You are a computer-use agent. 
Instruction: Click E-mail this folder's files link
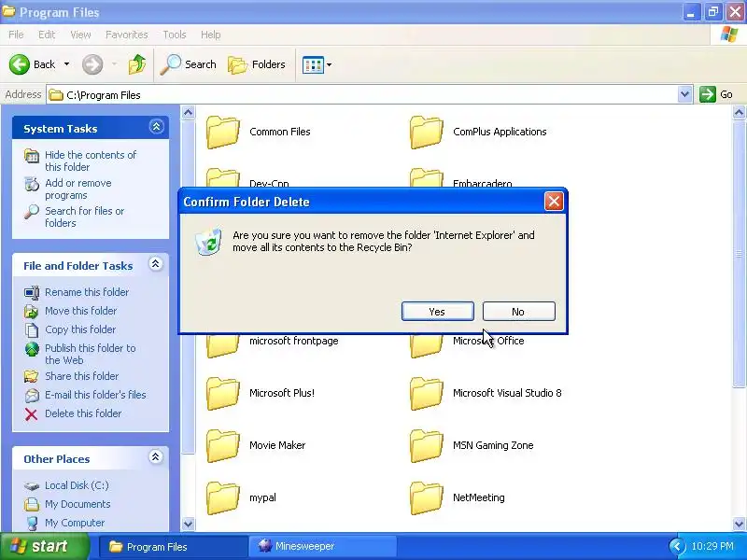click(x=95, y=394)
